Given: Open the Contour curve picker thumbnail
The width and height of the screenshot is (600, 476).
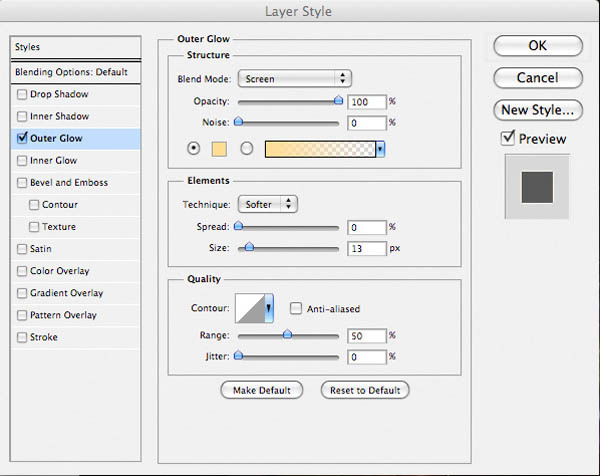Looking at the screenshot, I should [x=250, y=308].
